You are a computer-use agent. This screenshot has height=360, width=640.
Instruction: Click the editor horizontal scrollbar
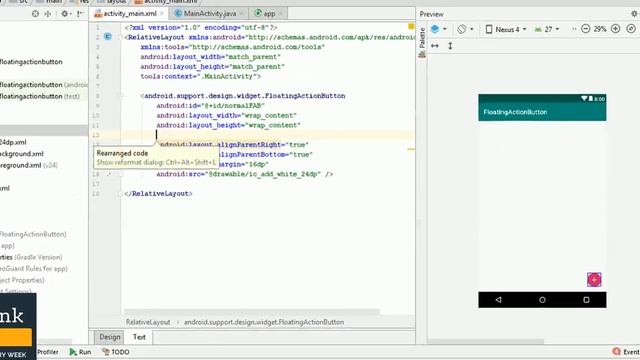click(252, 312)
